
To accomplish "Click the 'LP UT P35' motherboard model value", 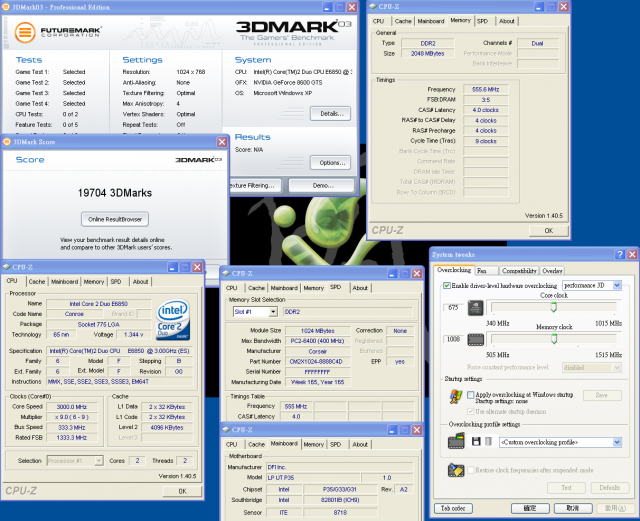I will tap(313, 477).
